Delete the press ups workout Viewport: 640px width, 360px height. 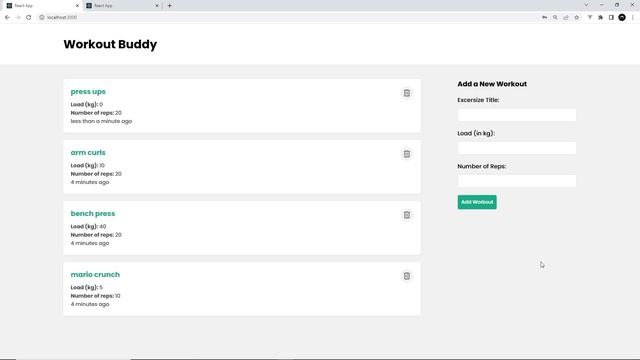(407, 93)
